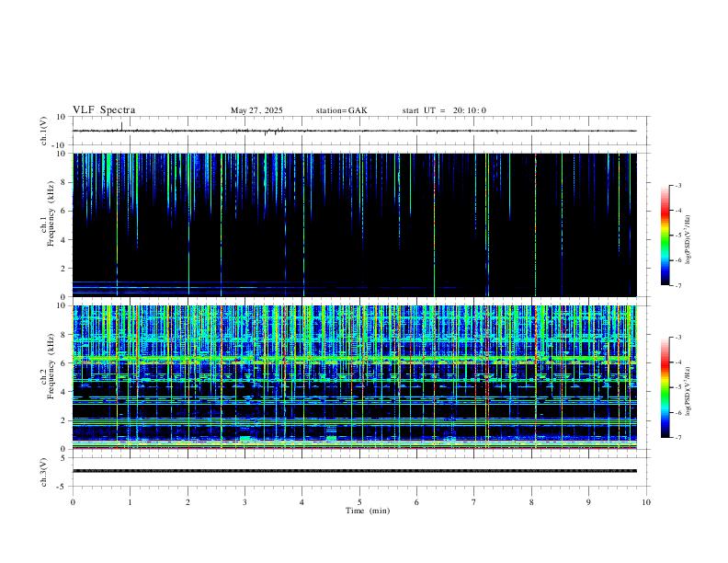Click the "start UT = 20:10:0" text
Screen dimensions: 728x563
pyautogui.click(x=444, y=110)
